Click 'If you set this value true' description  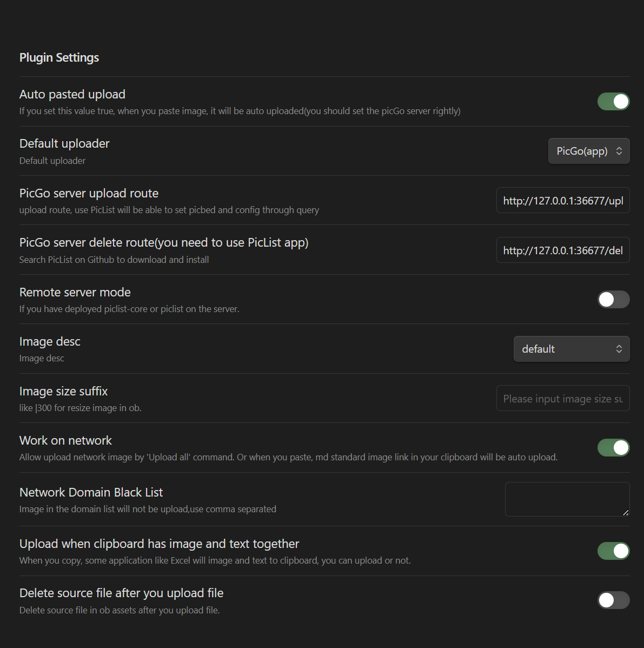click(x=240, y=111)
